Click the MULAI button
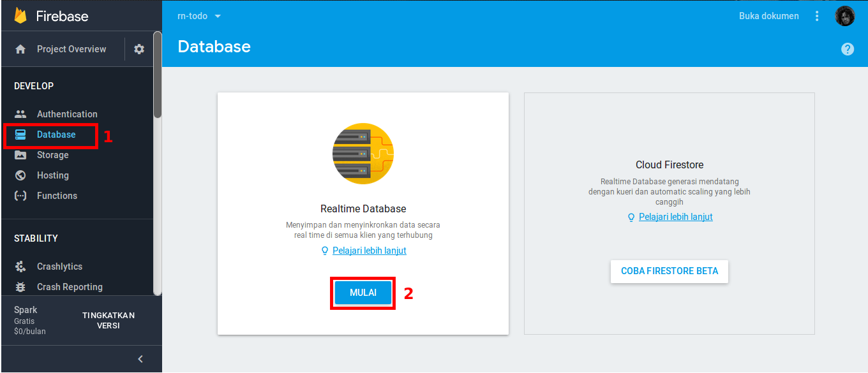The width and height of the screenshot is (868, 373). (x=363, y=293)
